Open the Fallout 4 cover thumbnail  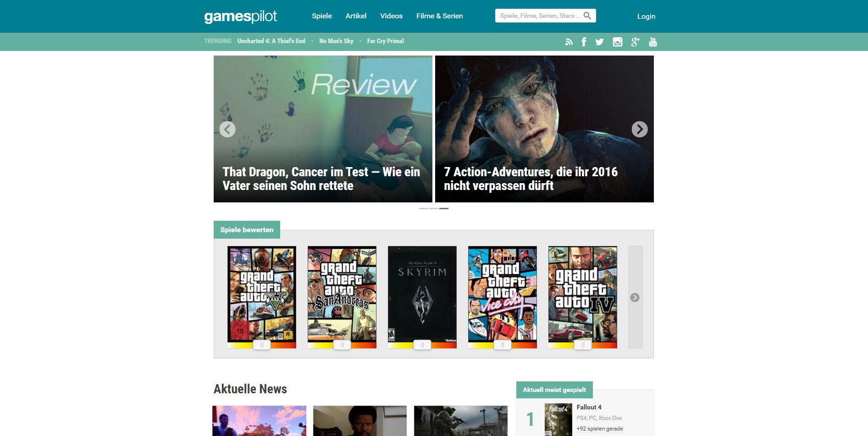point(558,420)
